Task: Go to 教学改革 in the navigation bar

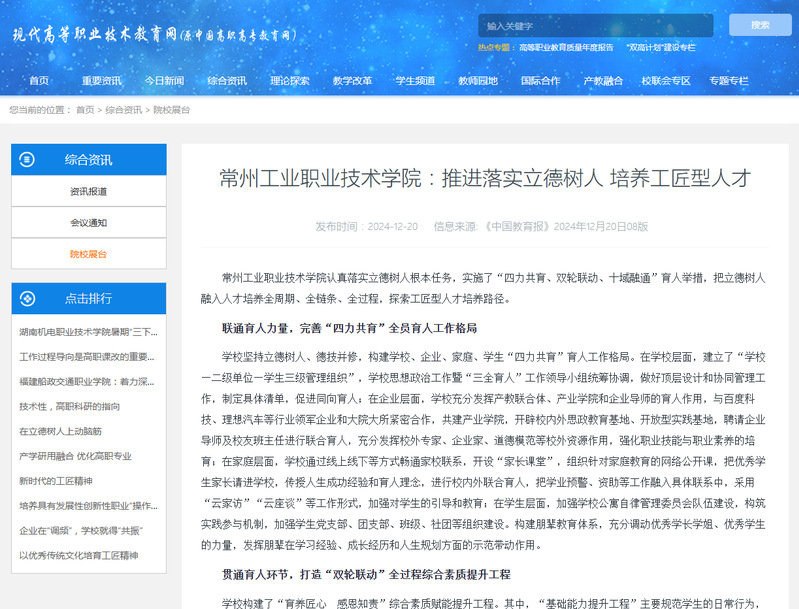Action: click(x=352, y=80)
